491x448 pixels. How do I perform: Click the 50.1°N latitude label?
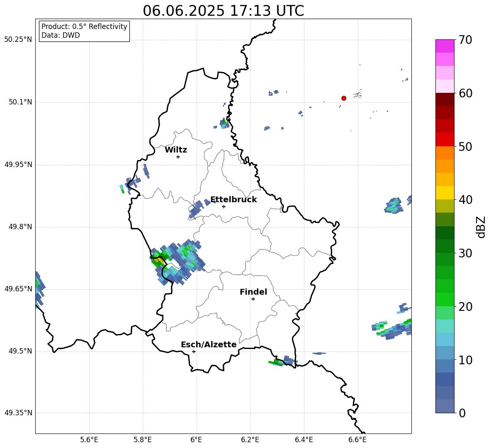(20, 102)
